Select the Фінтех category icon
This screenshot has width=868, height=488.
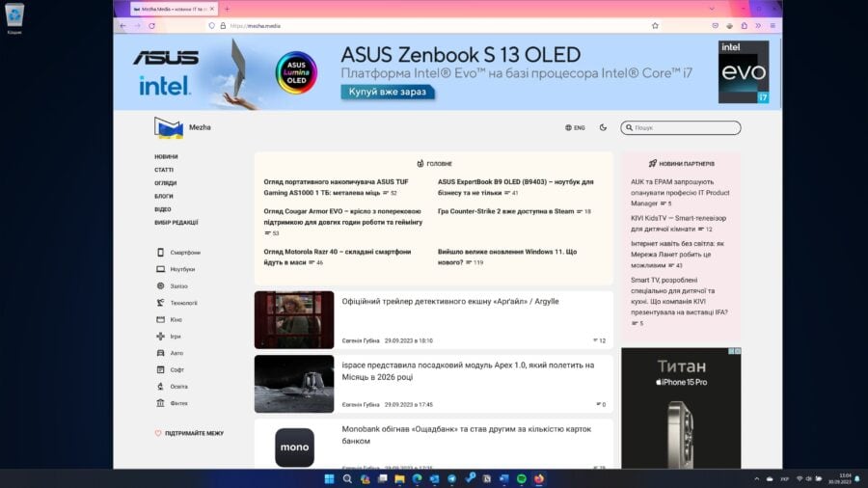click(x=160, y=403)
